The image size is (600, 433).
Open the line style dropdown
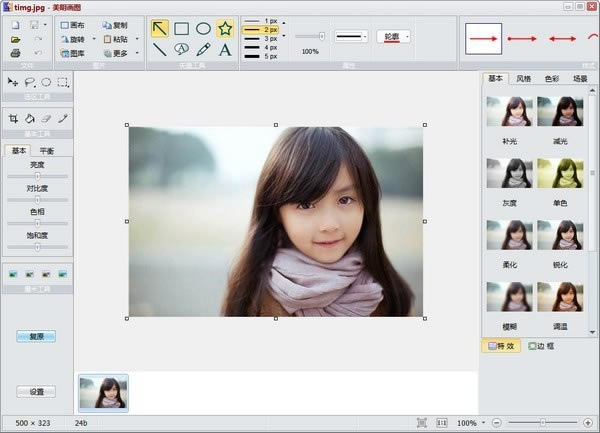click(x=351, y=37)
